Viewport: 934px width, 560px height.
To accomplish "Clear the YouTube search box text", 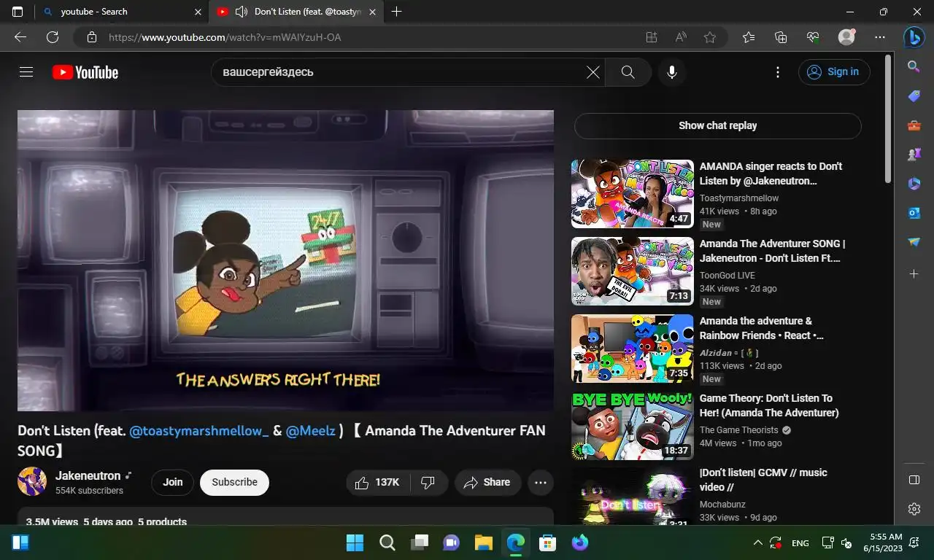I will pyautogui.click(x=593, y=72).
